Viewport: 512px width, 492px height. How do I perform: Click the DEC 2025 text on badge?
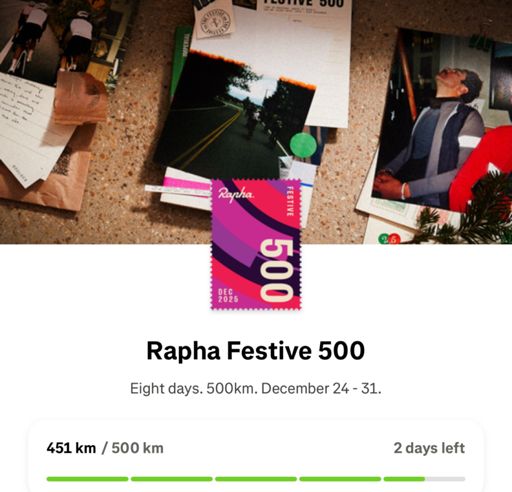pyautogui.click(x=228, y=296)
